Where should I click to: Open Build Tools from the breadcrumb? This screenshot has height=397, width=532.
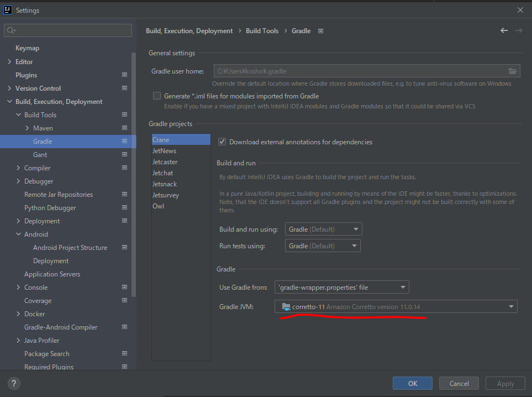pyautogui.click(x=262, y=30)
